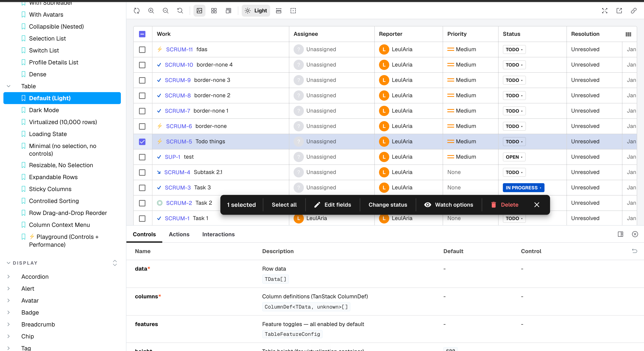Click the bookmark icon of Dark Mode story
Viewport: 644px width, 351px height.
23,110
